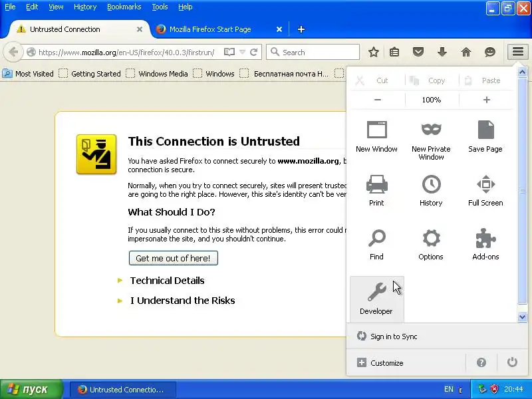Screen dimensions: 532x399
Task: Open the New Window menu icon
Action: click(376, 130)
